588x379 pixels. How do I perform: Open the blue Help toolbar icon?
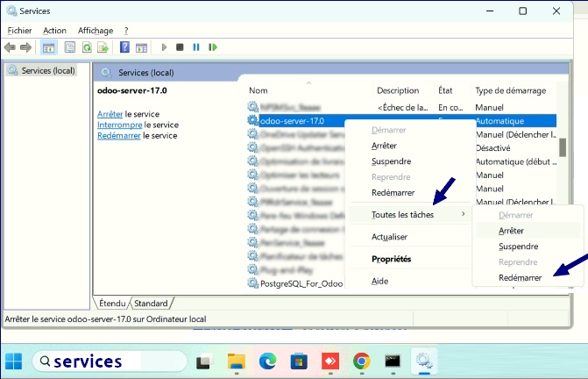[124, 47]
